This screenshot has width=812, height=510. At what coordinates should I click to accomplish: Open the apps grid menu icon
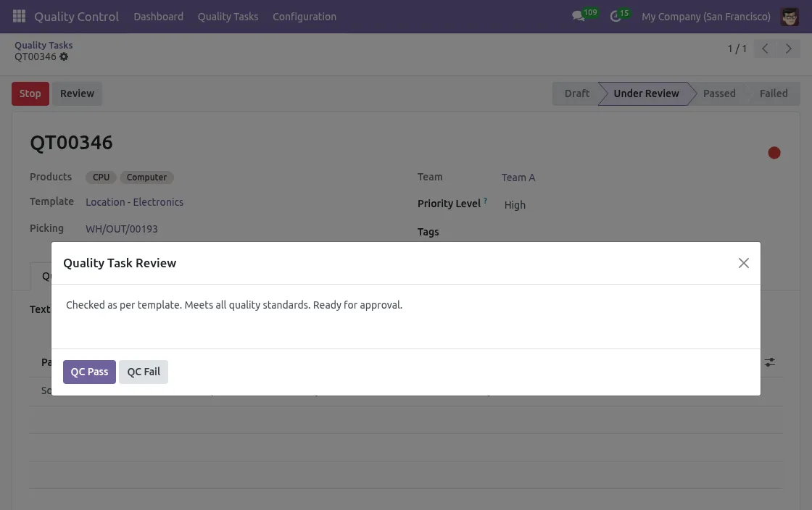19,16
